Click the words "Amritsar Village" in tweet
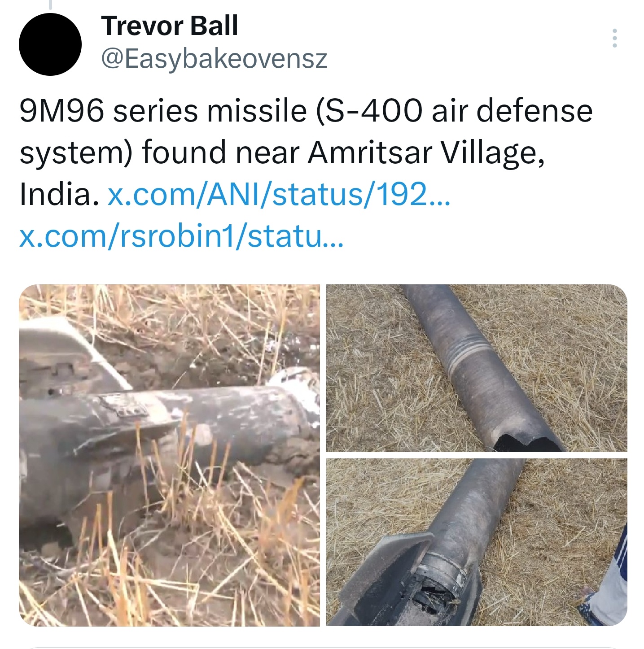 (x=426, y=152)
